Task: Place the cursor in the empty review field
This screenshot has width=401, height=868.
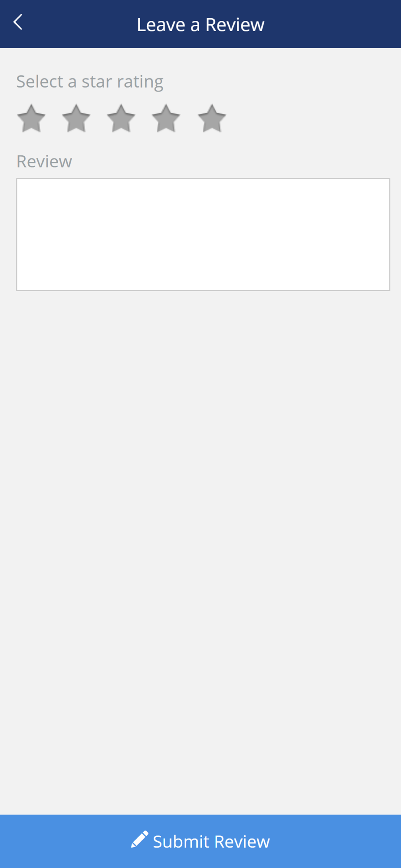Action: click(x=203, y=234)
